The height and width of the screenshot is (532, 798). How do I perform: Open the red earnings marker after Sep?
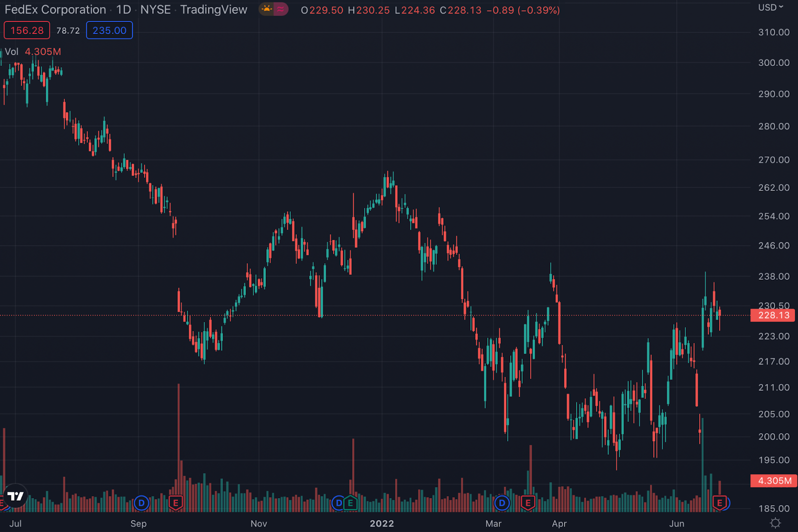coord(176,503)
